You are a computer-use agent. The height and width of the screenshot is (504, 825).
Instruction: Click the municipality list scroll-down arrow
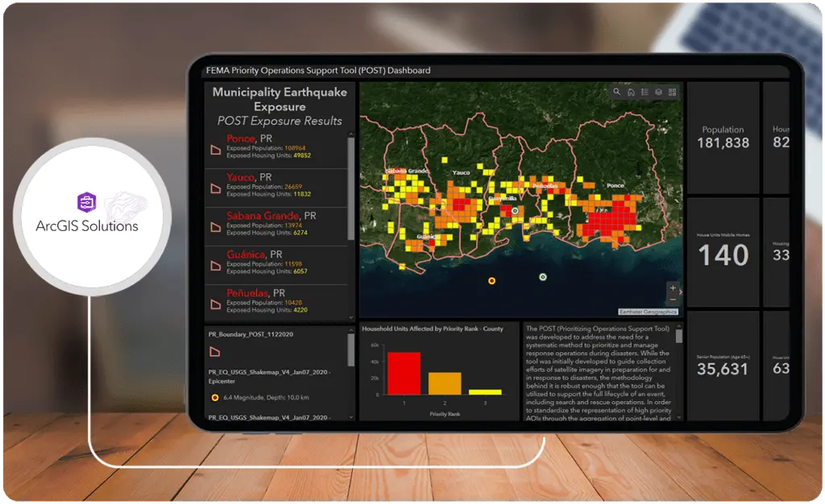tap(351, 318)
